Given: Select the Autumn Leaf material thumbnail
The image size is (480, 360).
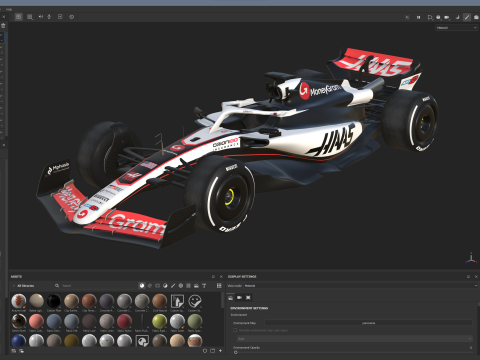Looking at the screenshot, I should [19, 301].
